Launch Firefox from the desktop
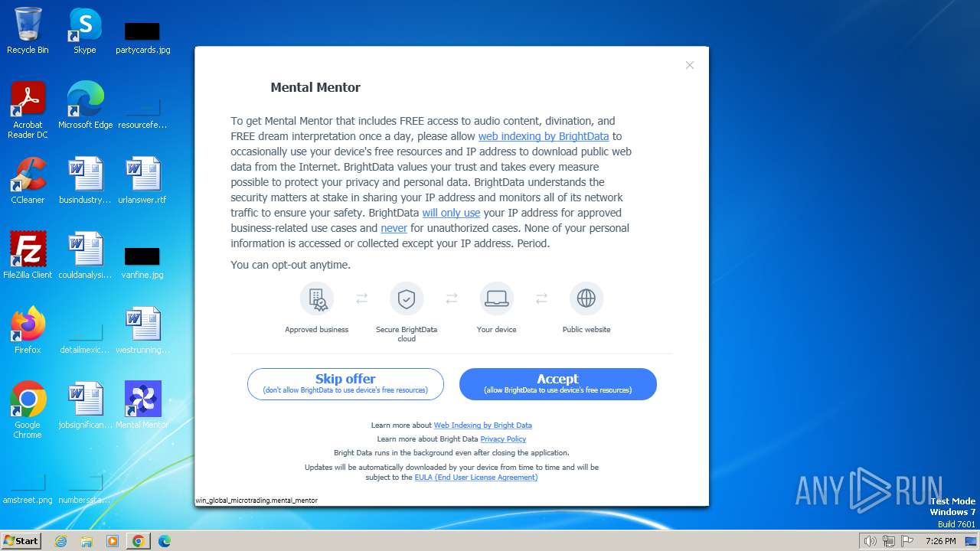This screenshot has height=551, width=980. click(28, 331)
